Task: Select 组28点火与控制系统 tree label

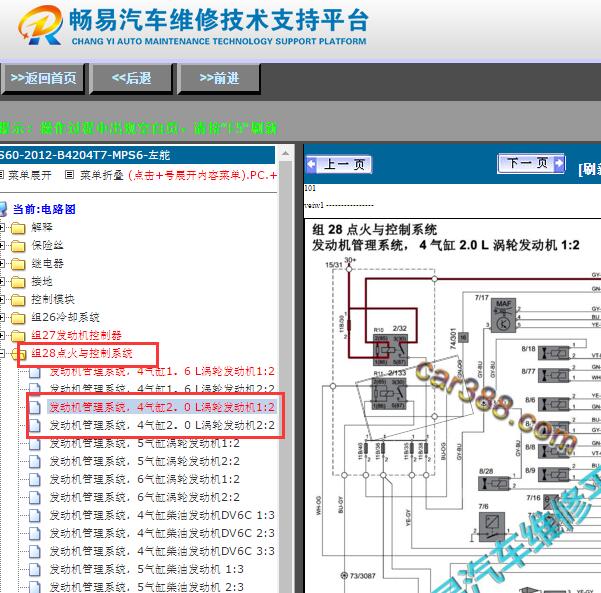Action: point(82,353)
